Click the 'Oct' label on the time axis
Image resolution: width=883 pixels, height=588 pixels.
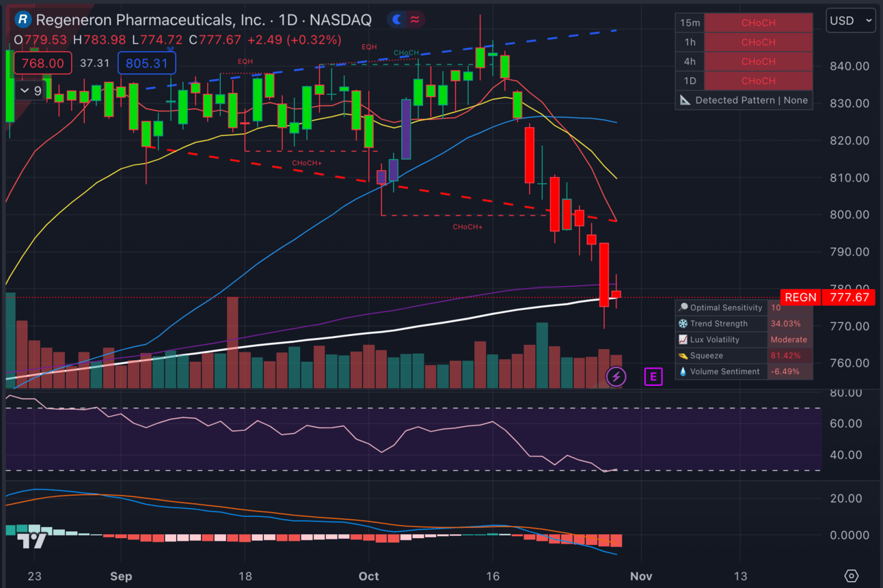click(369, 576)
